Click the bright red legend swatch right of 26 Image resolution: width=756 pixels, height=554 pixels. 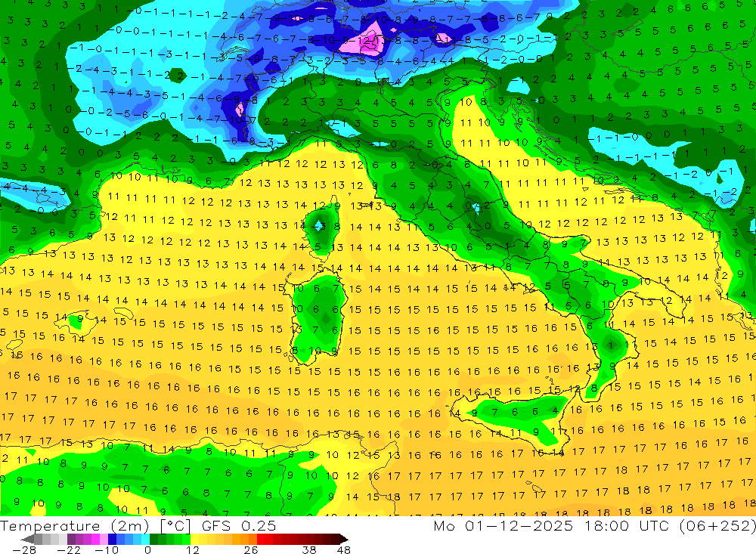pyautogui.click(x=261, y=539)
